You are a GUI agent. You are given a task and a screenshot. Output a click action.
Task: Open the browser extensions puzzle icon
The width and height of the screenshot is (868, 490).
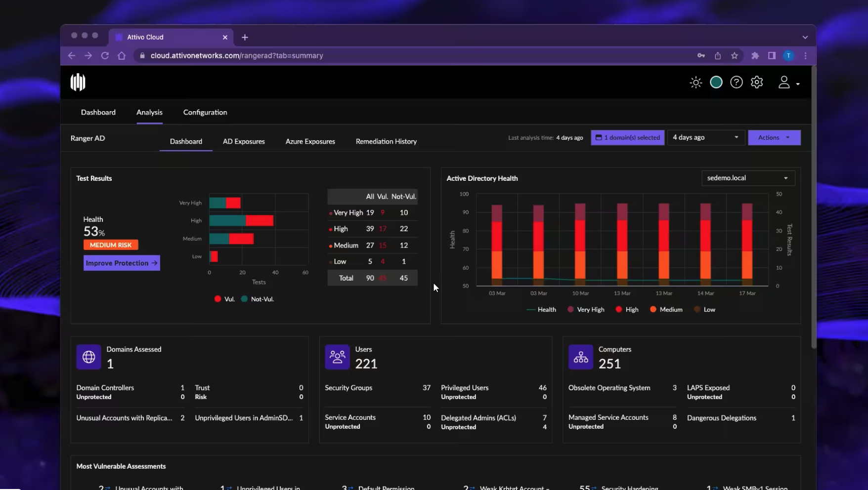pos(755,56)
